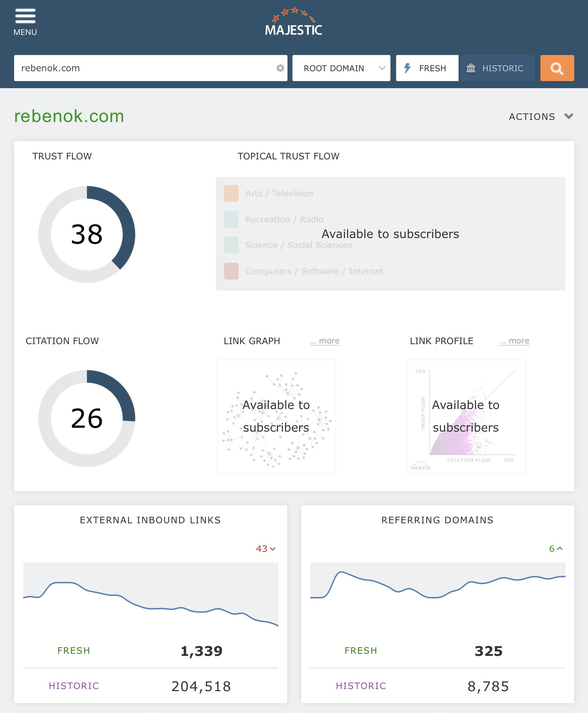Click the EXTERNAL INBOUND LINKS heading

[x=150, y=520]
